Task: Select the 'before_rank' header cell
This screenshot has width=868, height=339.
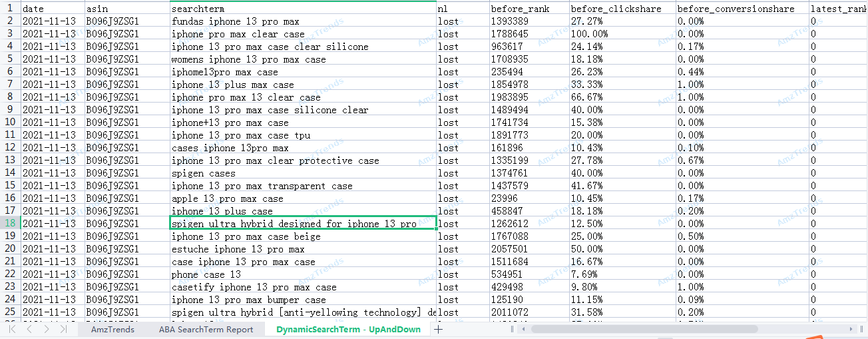Action: [529, 9]
